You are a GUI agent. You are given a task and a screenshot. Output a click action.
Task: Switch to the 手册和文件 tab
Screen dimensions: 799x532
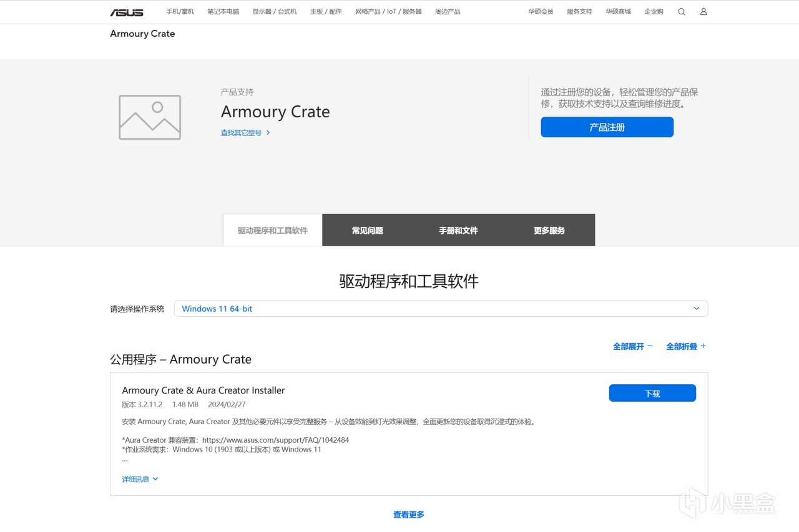(x=458, y=230)
